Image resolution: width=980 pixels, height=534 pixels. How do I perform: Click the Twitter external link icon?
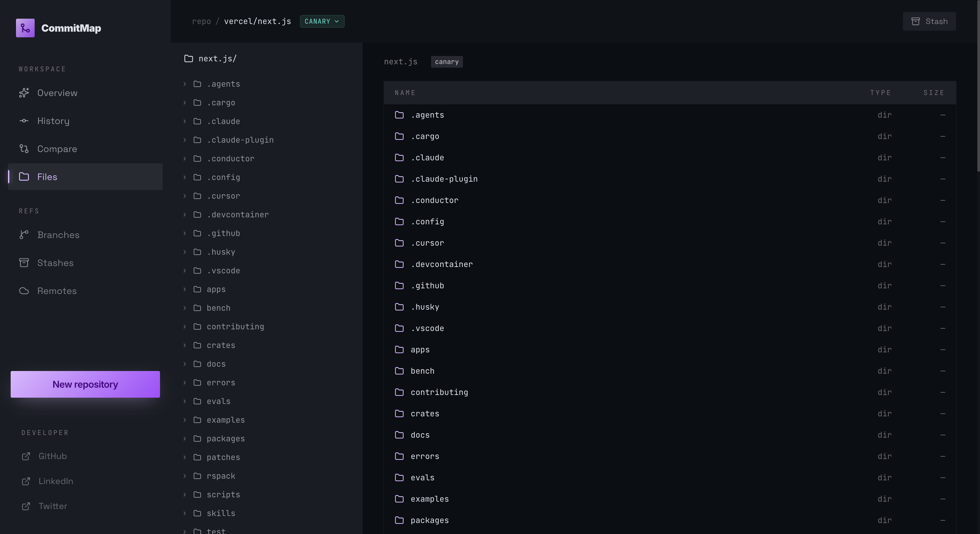[26, 506]
